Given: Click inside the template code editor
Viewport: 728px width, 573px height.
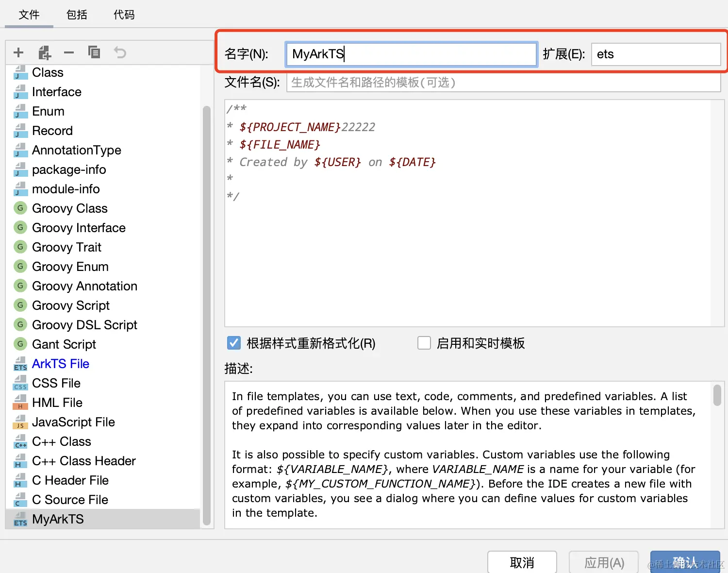Looking at the screenshot, I should click(467, 213).
